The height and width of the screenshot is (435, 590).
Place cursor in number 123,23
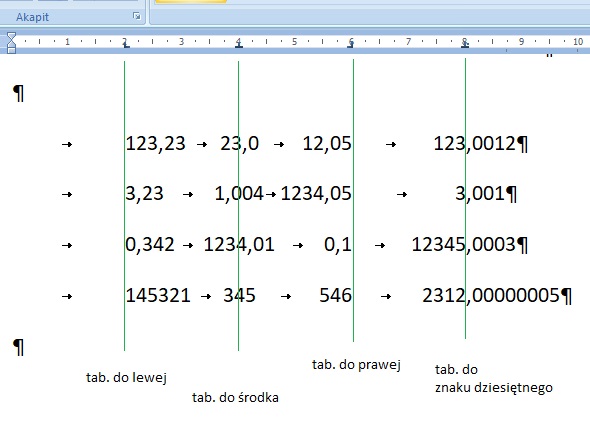(155, 144)
